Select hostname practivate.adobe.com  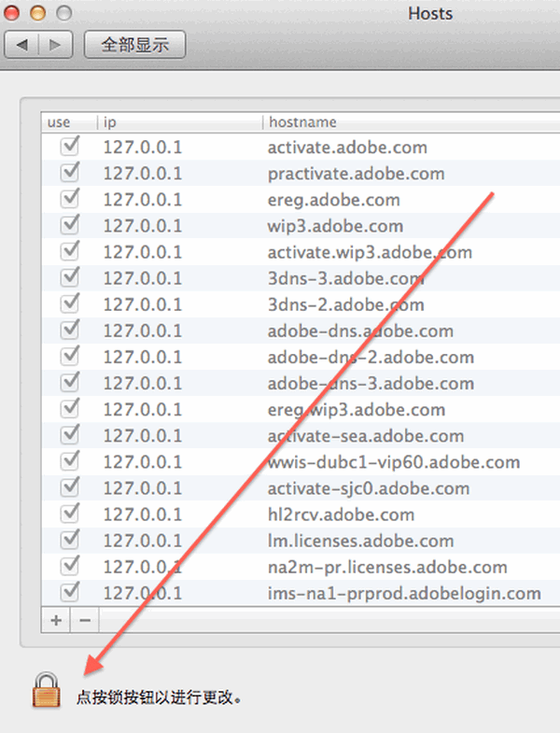pos(356,174)
